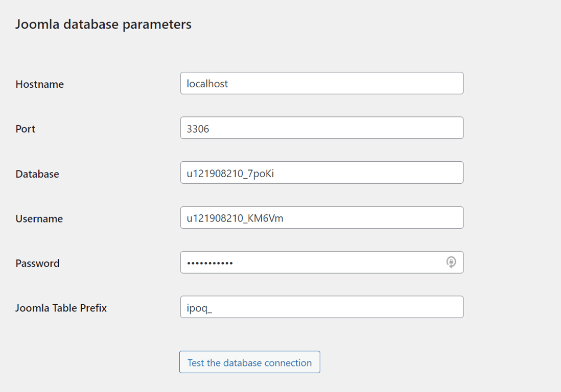
Task: Click the Port label
Action: 25,129
